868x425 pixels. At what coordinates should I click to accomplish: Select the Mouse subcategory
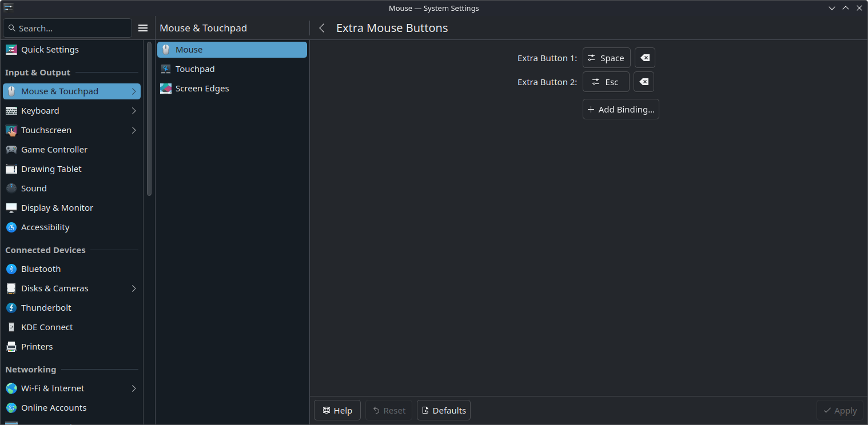tap(232, 50)
